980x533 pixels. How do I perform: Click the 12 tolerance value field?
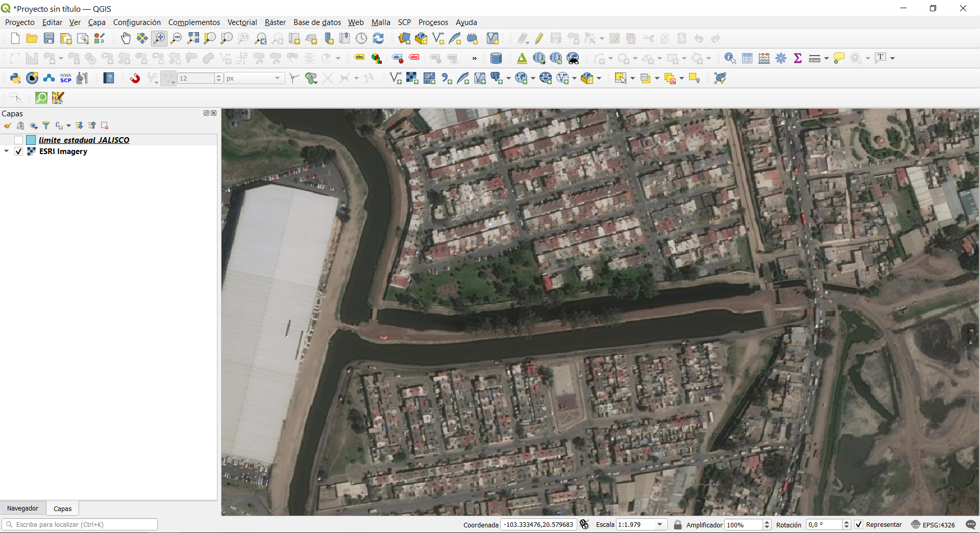point(197,78)
